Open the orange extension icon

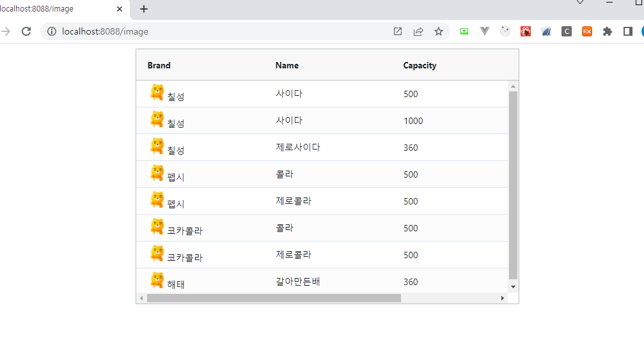click(587, 31)
